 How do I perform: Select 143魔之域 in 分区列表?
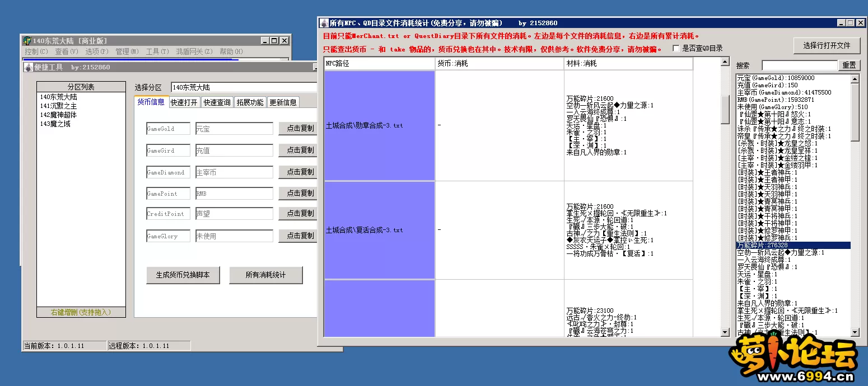point(81,124)
